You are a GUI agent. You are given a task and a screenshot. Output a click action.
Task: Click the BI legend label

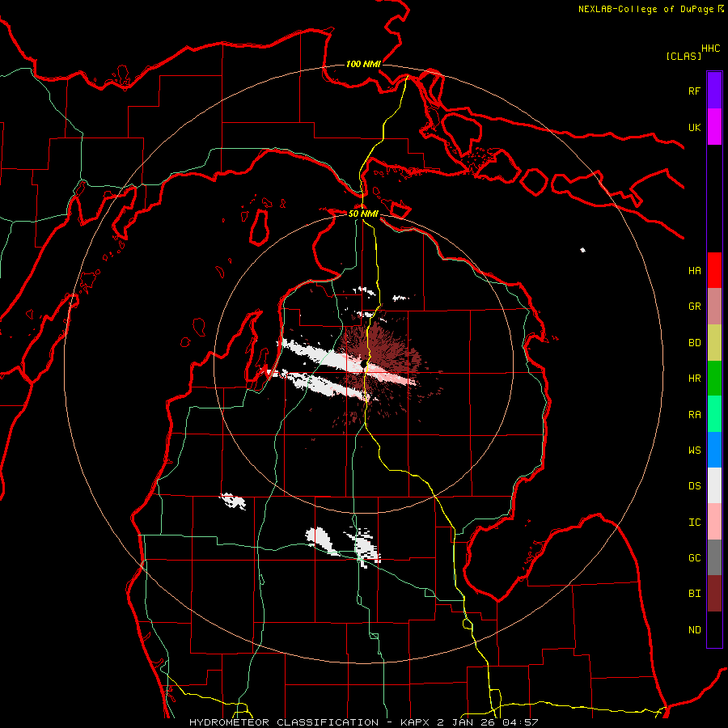tap(694, 594)
